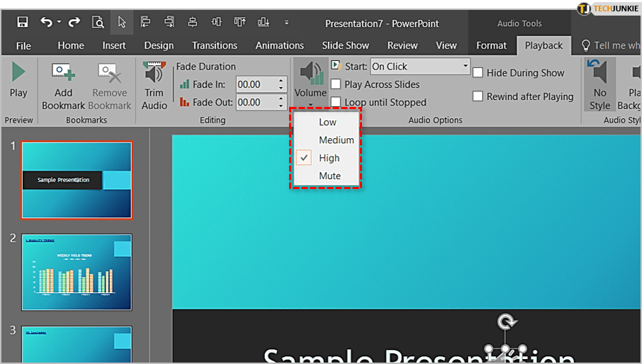Check the Hide During Show option
Image resolution: width=644 pixels, height=364 pixels.
478,73
